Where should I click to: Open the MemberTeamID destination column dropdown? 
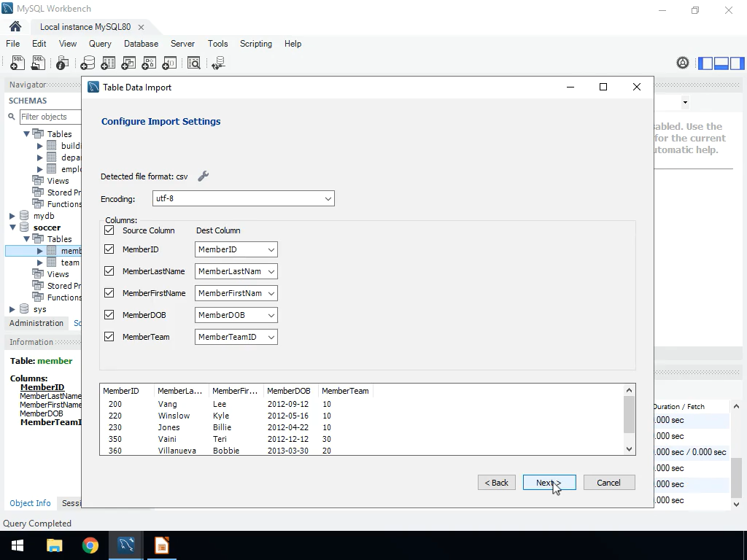[x=236, y=337]
